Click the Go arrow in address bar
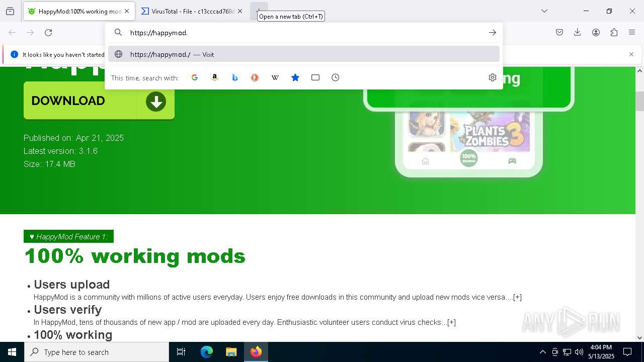 point(492,33)
